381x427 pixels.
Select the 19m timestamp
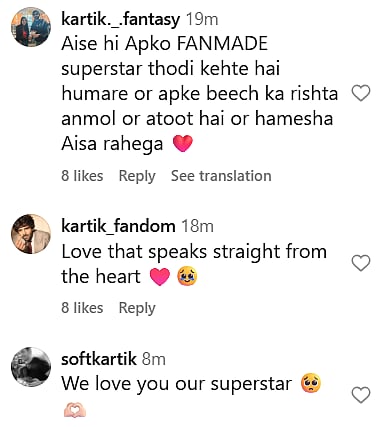pos(202,19)
